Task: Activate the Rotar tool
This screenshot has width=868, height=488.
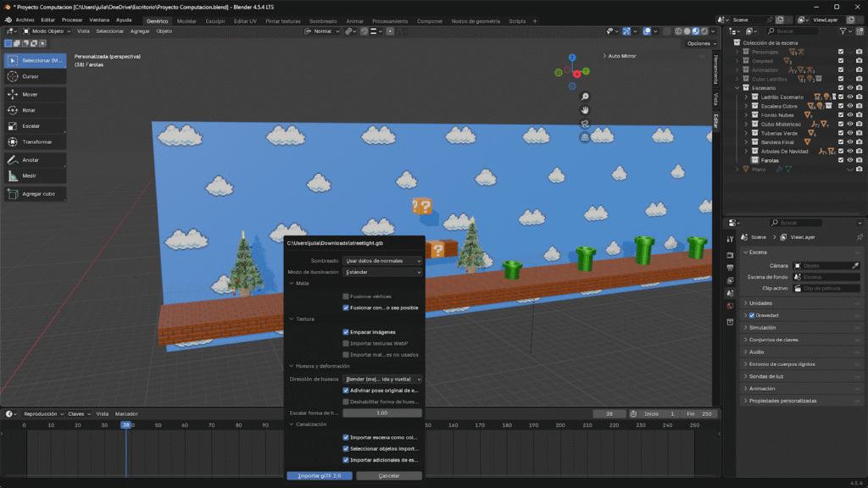Action: [x=34, y=110]
